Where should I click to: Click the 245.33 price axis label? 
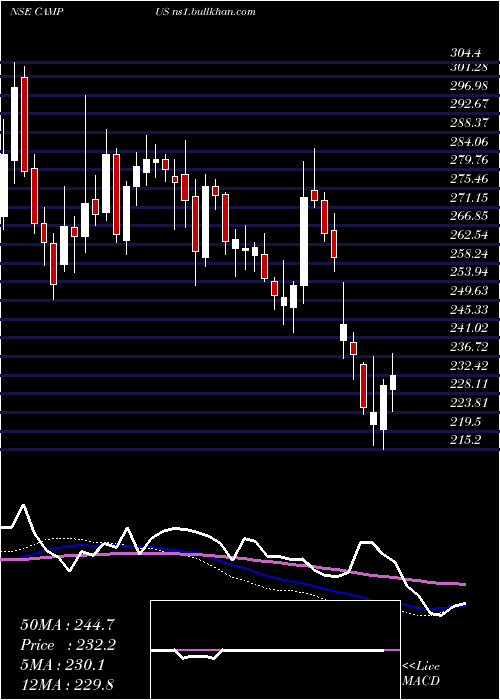(x=469, y=309)
